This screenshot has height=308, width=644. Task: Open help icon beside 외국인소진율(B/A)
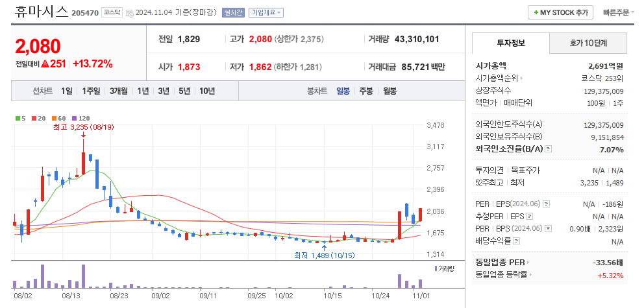click(x=548, y=149)
